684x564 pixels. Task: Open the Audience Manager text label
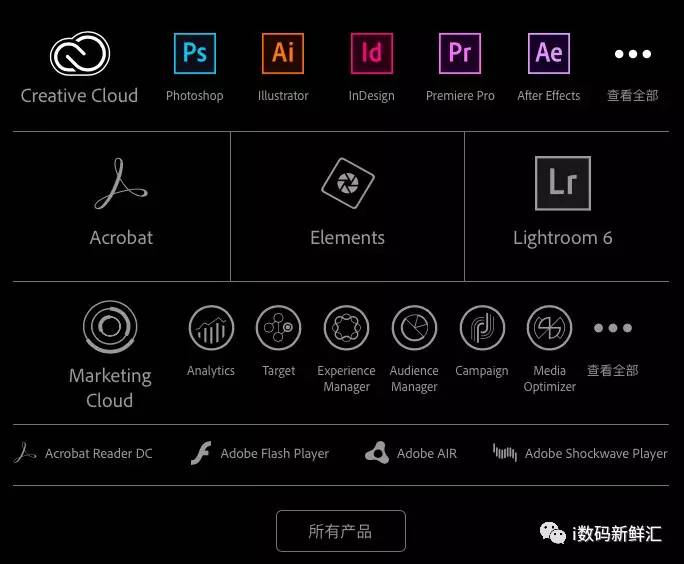pyautogui.click(x=414, y=379)
